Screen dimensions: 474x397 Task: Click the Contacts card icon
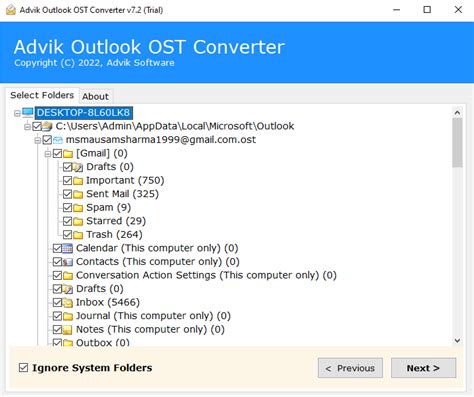(x=68, y=262)
